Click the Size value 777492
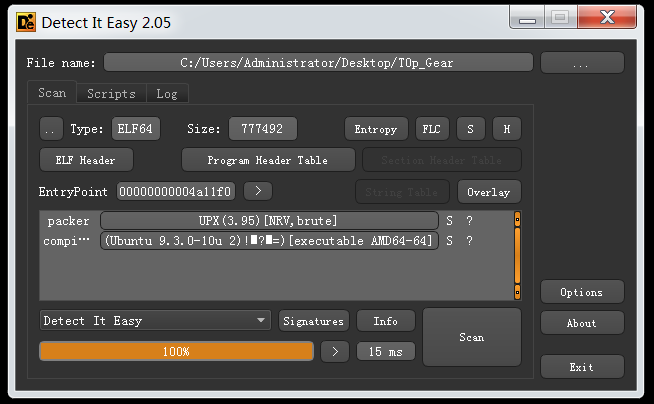The width and height of the screenshot is (654, 404). [x=263, y=129]
